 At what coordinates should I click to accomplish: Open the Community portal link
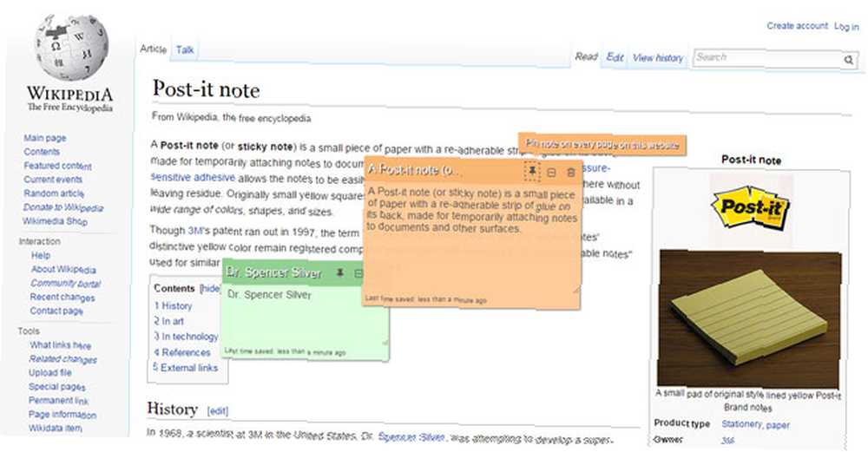pyautogui.click(x=65, y=284)
